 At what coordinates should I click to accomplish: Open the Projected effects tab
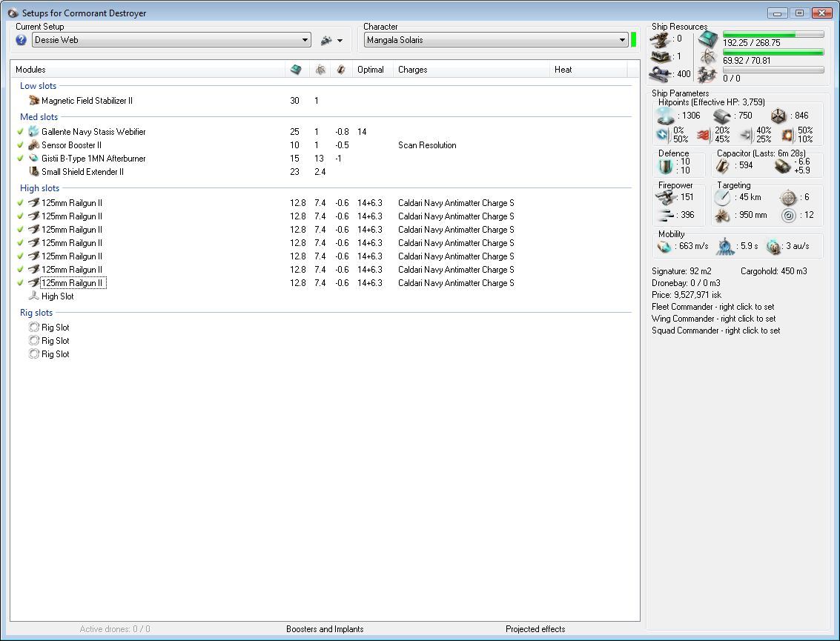(535, 629)
